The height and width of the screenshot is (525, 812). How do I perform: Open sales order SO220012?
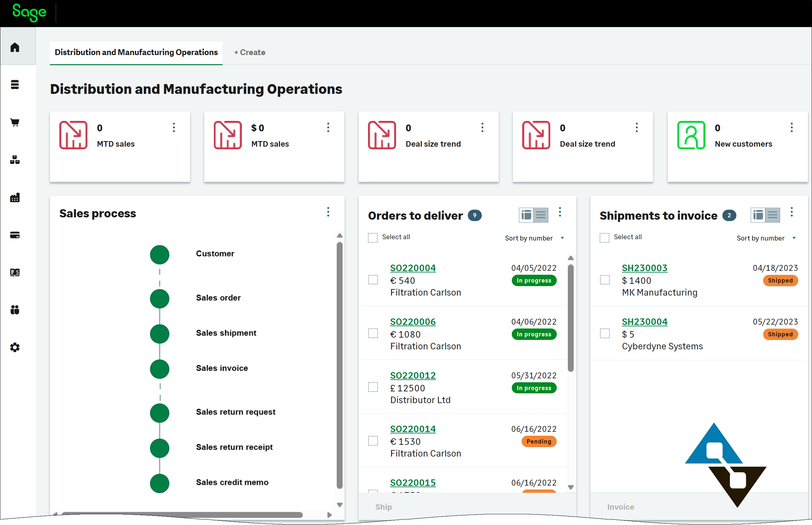pyautogui.click(x=413, y=375)
